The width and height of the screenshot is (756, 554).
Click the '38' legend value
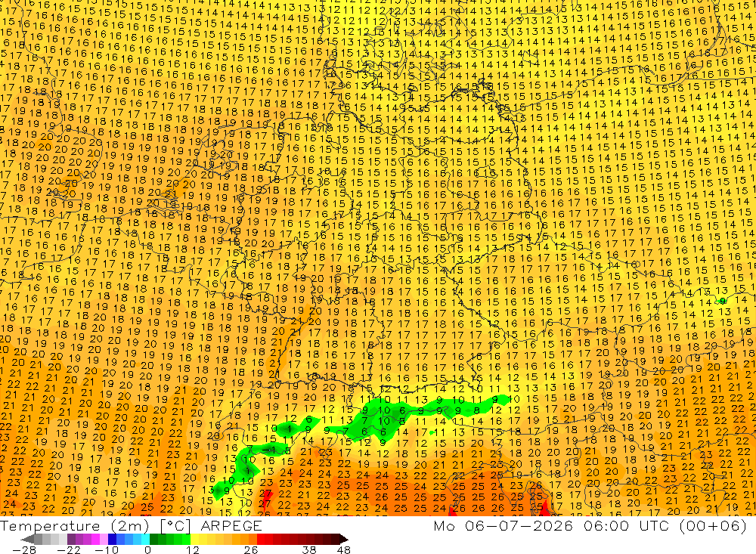coord(309,549)
